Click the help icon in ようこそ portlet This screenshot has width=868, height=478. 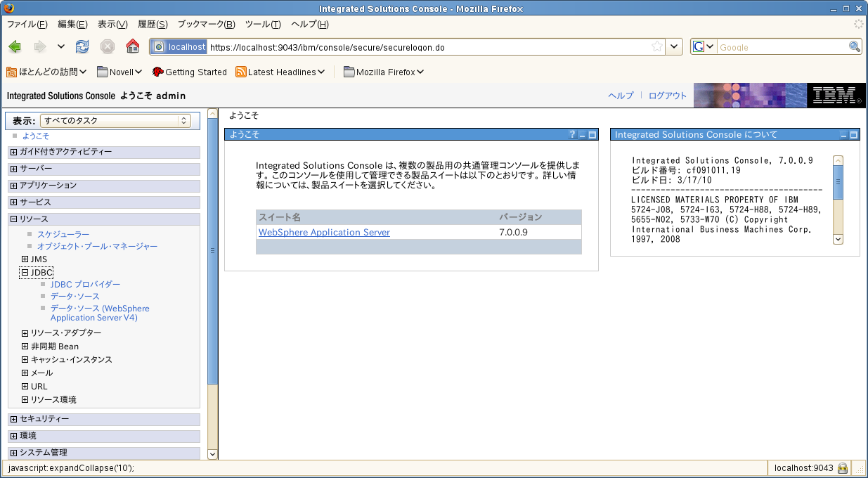[572, 134]
